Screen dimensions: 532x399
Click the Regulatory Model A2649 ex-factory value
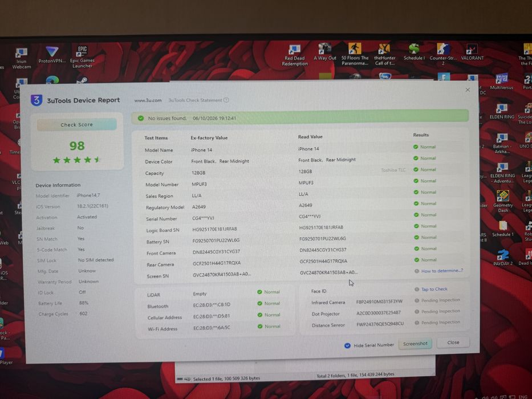[199, 207]
